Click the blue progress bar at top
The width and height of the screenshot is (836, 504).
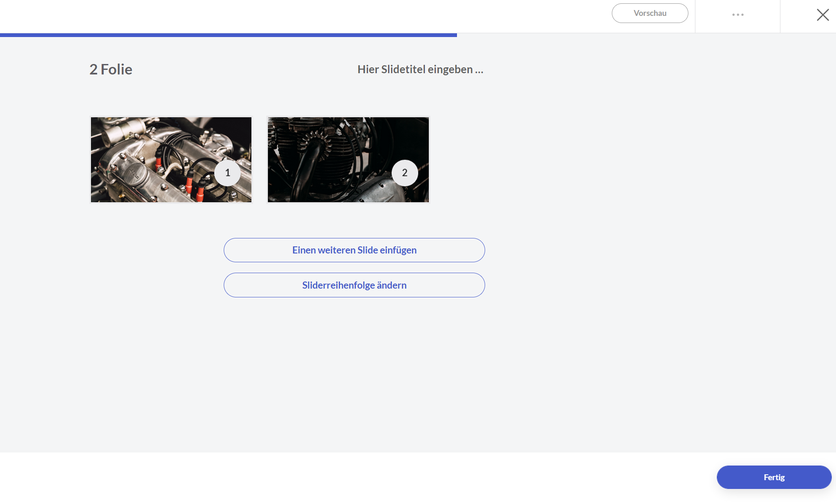228,35
